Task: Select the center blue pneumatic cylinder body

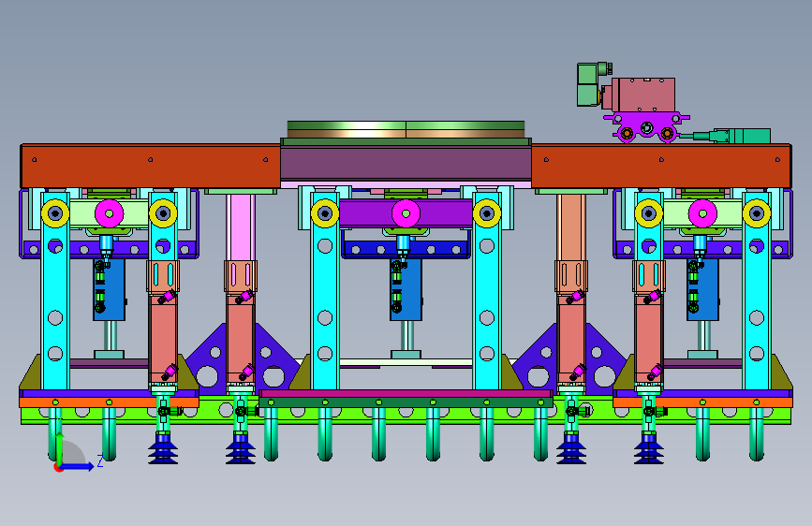Action: pos(406,290)
